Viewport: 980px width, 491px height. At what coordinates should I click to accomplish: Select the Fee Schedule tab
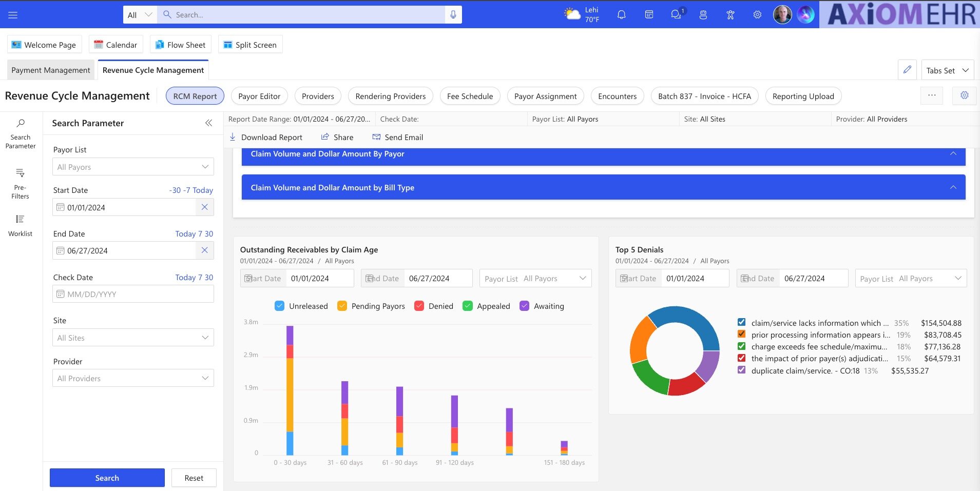pyautogui.click(x=470, y=96)
